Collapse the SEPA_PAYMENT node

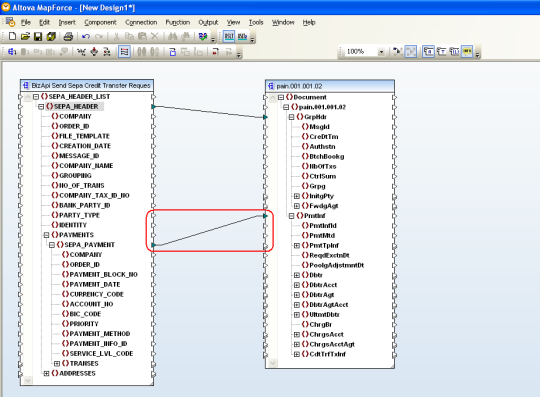coord(52,245)
